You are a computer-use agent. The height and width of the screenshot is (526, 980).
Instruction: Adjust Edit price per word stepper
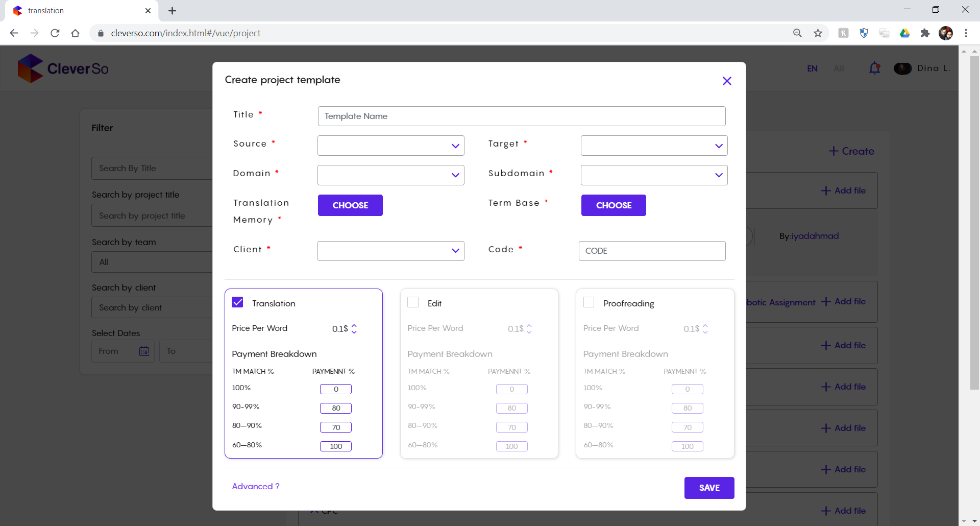[x=529, y=329]
